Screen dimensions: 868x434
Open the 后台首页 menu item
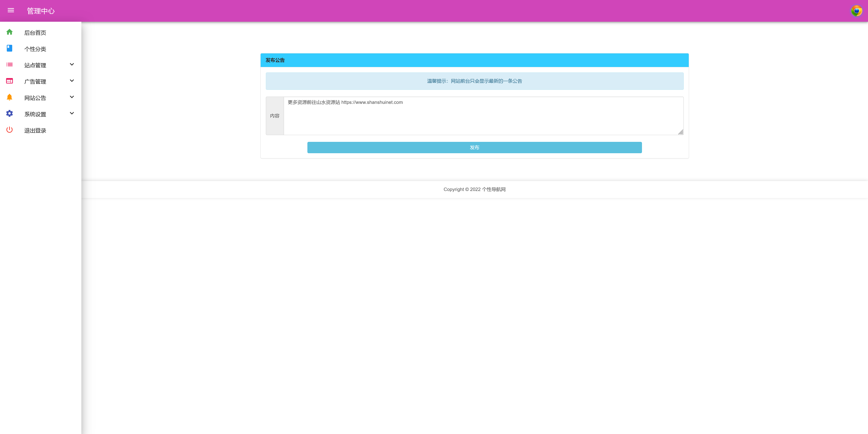[x=35, y=33]
